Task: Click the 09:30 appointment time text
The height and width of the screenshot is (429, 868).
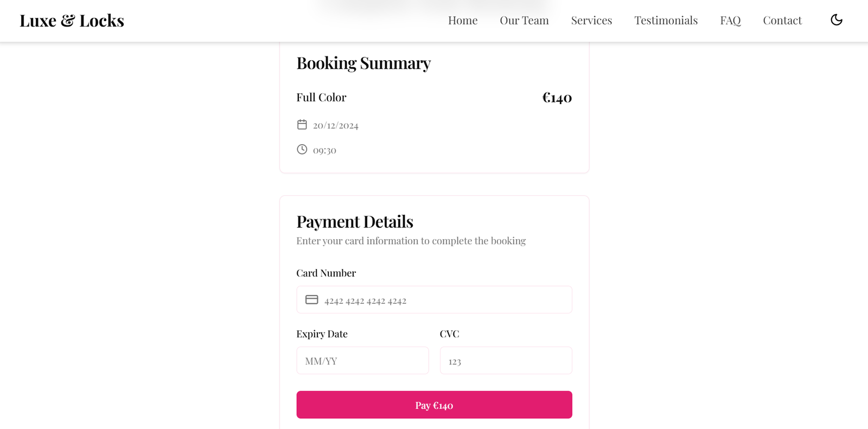Action: point(324,150)
